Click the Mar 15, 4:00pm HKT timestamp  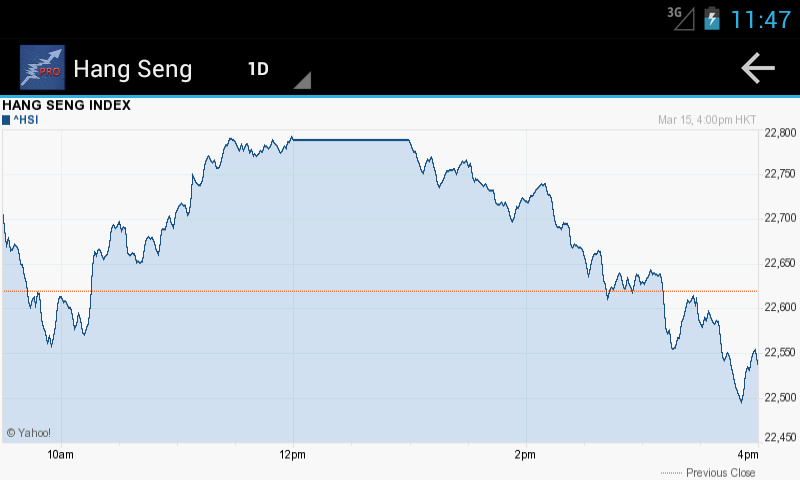[x=706, y=120]
